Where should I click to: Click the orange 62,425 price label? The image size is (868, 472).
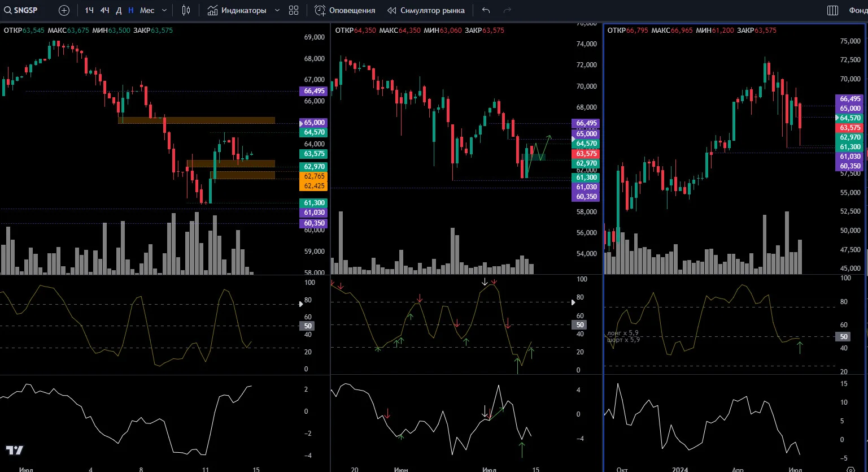(x=315, y=186)
